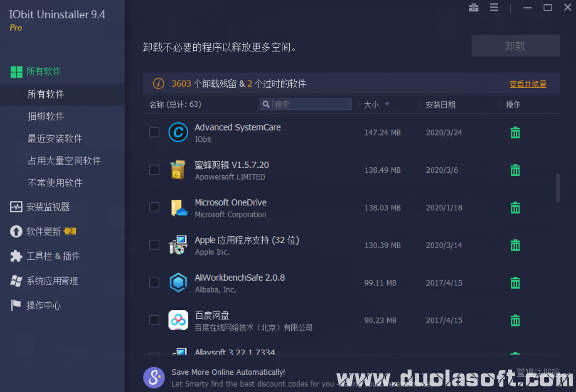The image size is (576, 392).
Task: Tick the Microsoft OneDrive checkbox
Action: [154, 207]
